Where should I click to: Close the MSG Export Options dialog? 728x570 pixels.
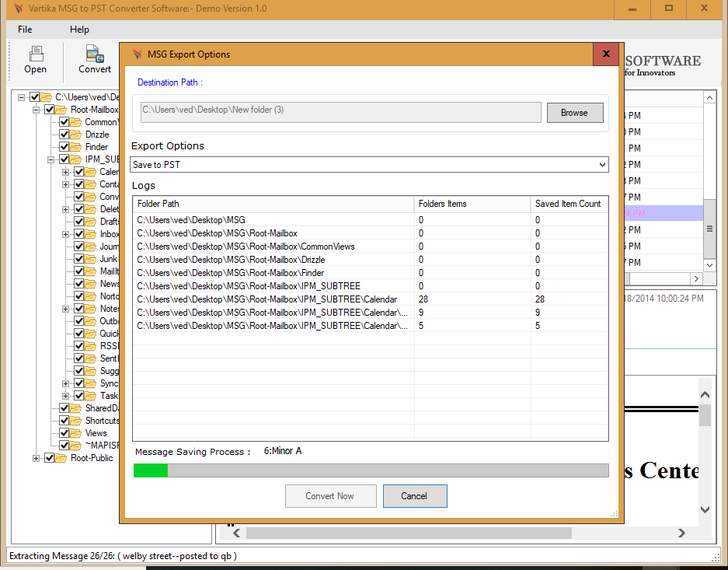pos(605,54)
